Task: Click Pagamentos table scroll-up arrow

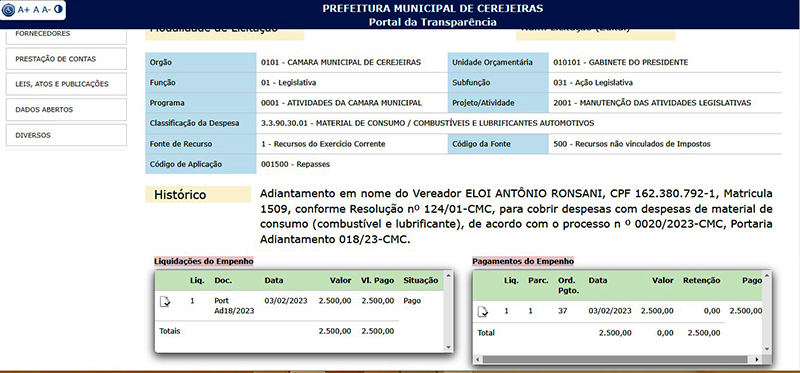Action: [767, 276]
